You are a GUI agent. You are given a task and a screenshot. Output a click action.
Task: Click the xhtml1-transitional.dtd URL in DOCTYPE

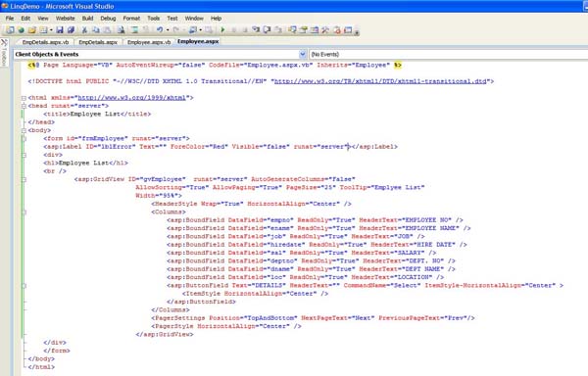pyautogui.click(x=380, y=81)
